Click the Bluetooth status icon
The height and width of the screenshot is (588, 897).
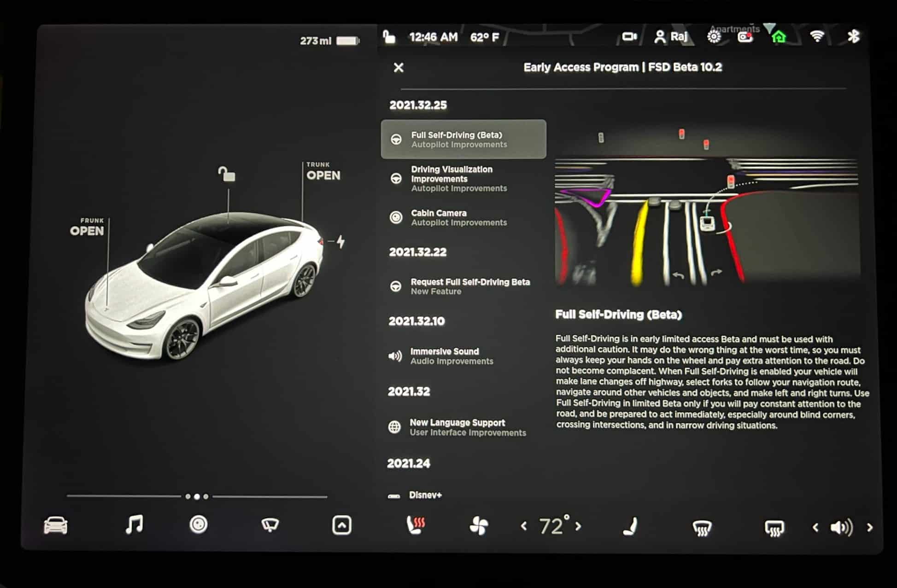point(853,36)
